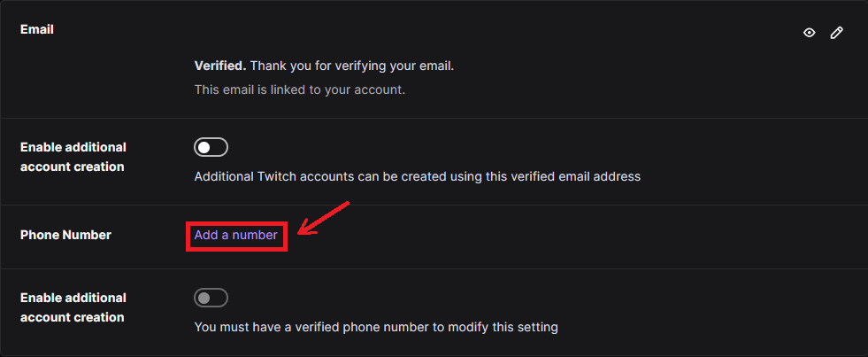868x357 pixels.
Task: Click the white knob of the email toggle
Action: pyautogui.click(x=204, y=147)
